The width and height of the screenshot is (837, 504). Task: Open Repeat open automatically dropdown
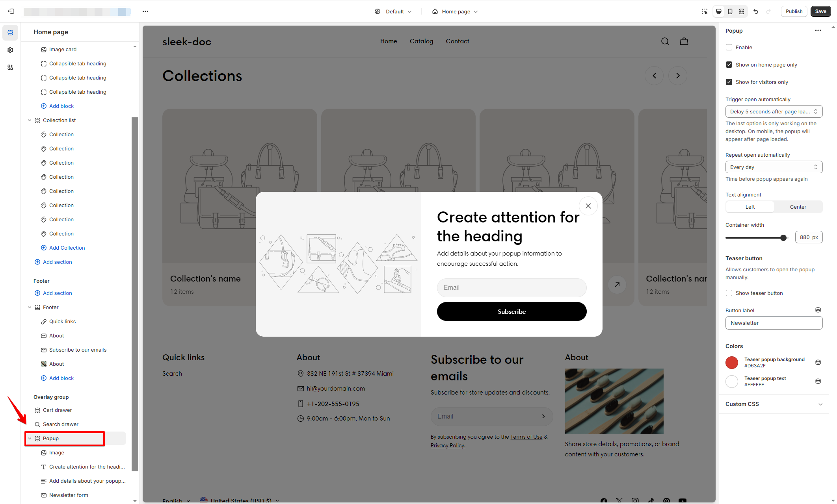click(774, 167)
